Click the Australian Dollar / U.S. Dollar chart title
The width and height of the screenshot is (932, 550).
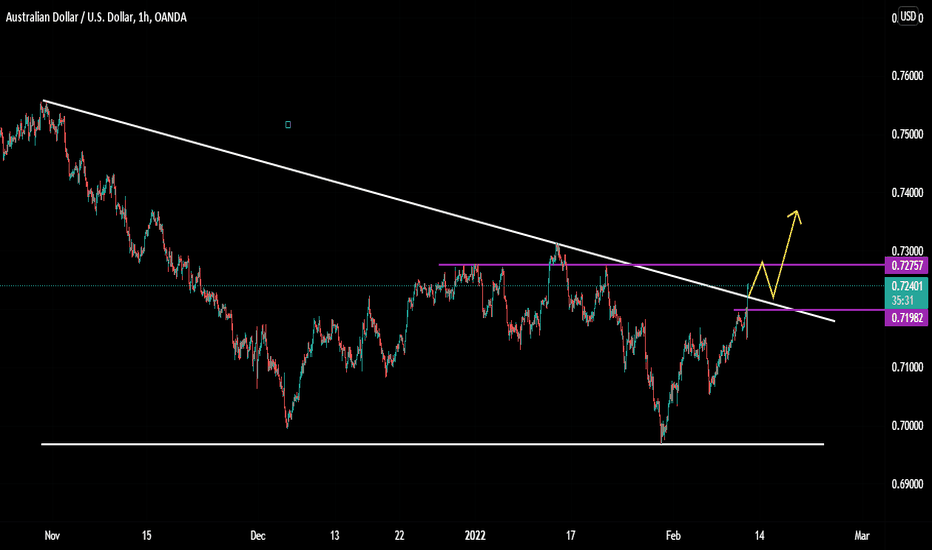click(x=96, y=17)
